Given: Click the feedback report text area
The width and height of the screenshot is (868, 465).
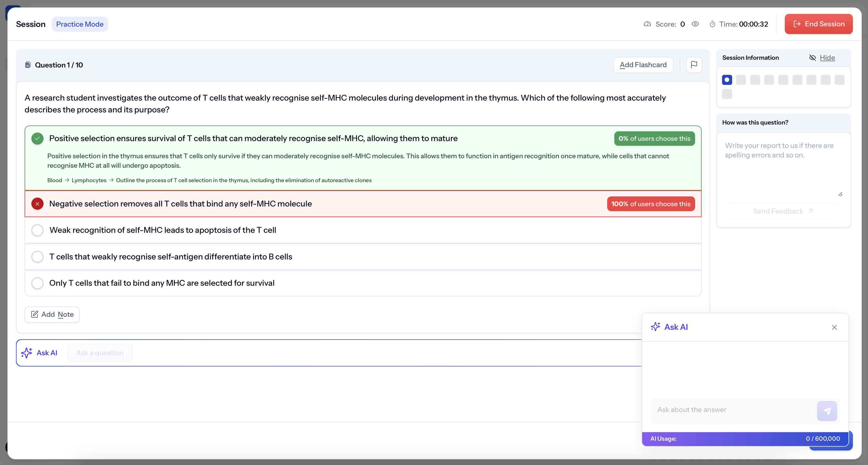Looking at the screenshot, I should click(x=783, y=165).
